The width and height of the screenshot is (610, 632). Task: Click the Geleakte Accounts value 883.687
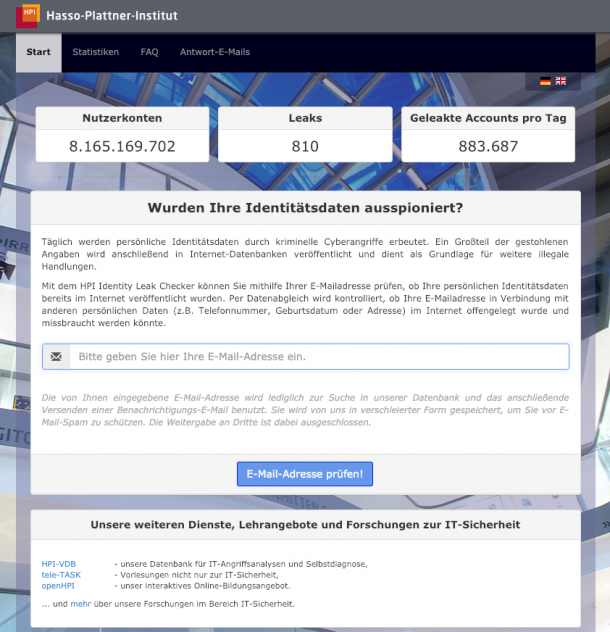(488, 146)
